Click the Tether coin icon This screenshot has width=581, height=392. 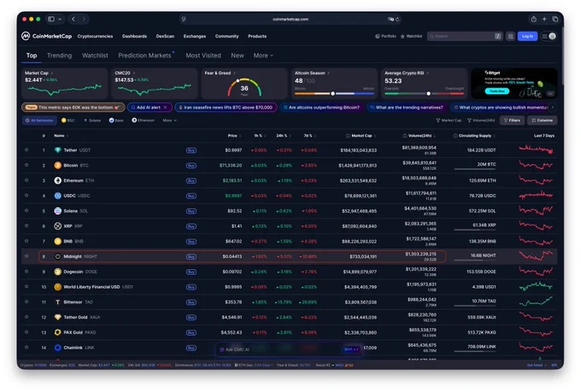tap(57, 150)
